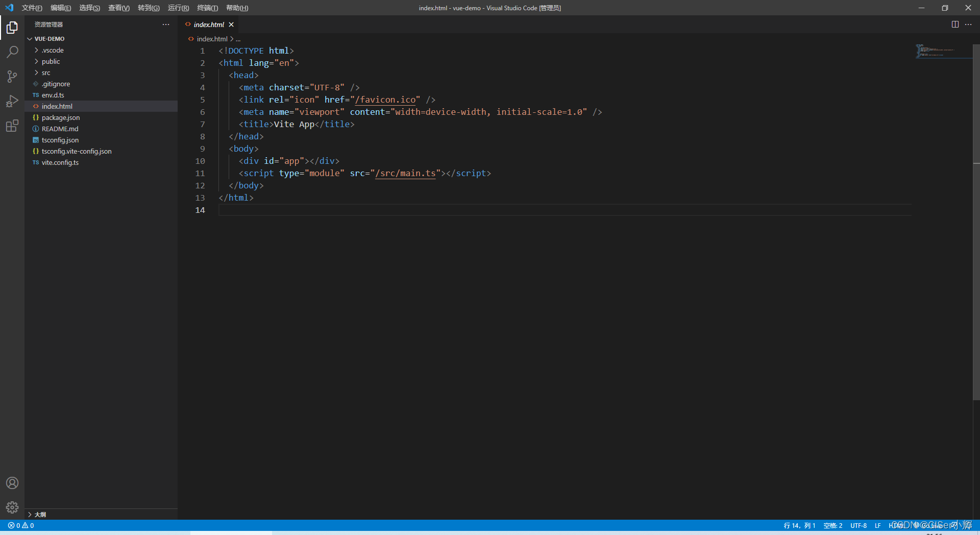The image size is (980, 535).
Task: Click the split editor right icon
Action: 955,25
